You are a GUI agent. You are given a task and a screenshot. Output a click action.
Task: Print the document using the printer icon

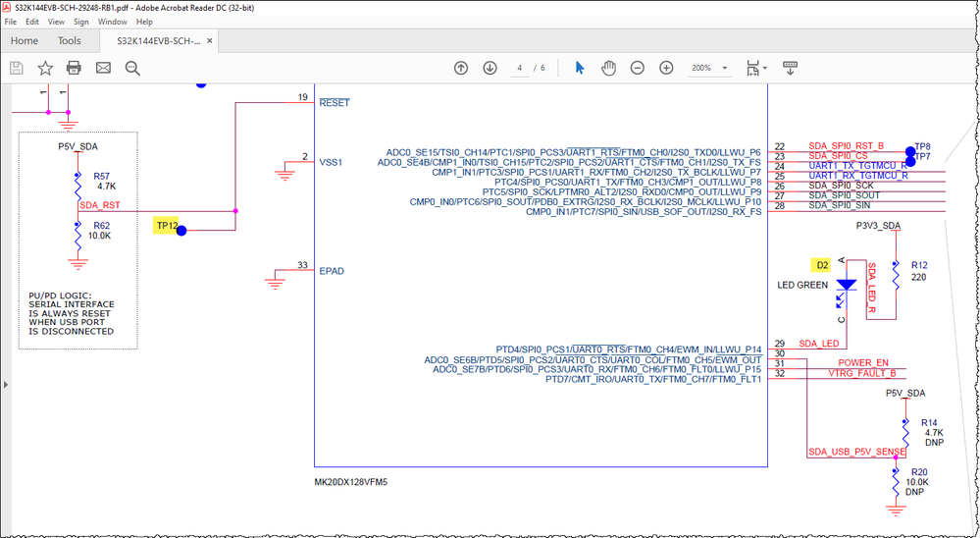(x=74, y=68)
